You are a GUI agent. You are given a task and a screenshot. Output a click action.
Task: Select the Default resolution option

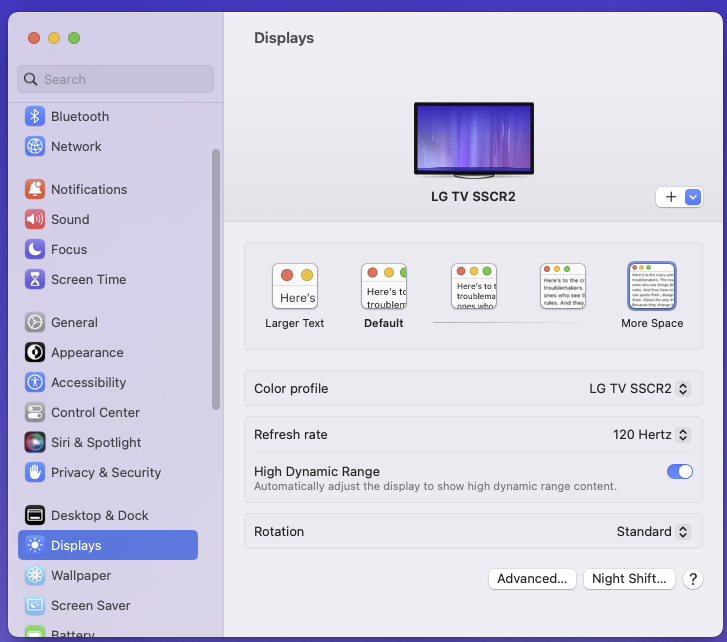pyautogui.click(x=384, y=296)
